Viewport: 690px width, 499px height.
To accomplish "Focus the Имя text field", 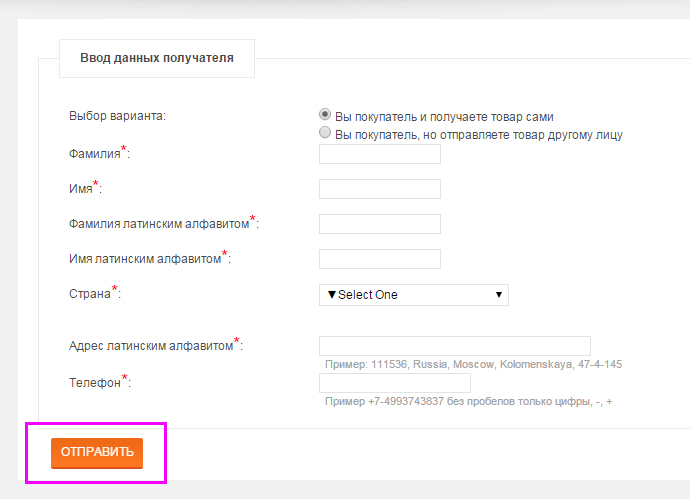I will 380,189.
